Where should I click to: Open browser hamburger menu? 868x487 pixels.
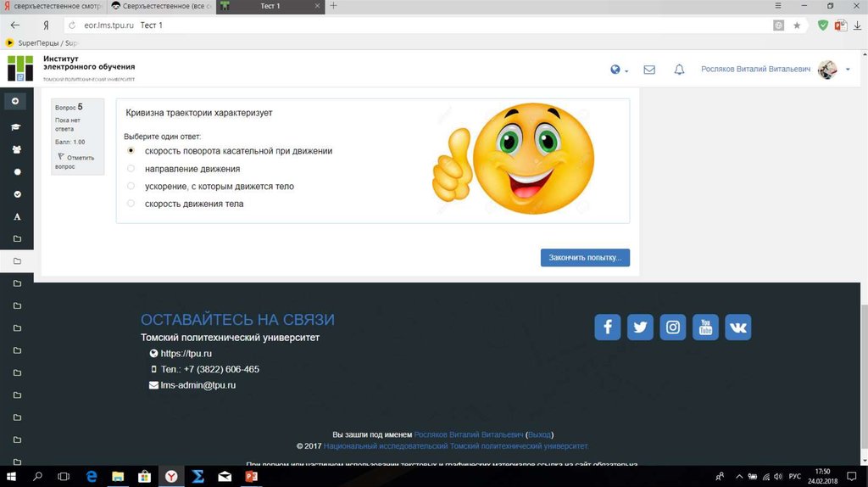(x=778, y=6)
